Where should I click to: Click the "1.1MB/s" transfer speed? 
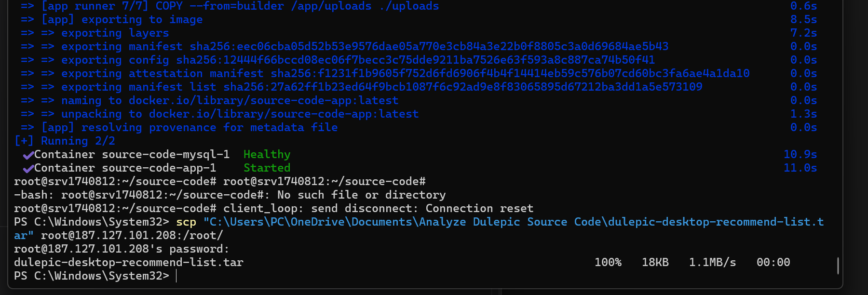tap(713, 262)
